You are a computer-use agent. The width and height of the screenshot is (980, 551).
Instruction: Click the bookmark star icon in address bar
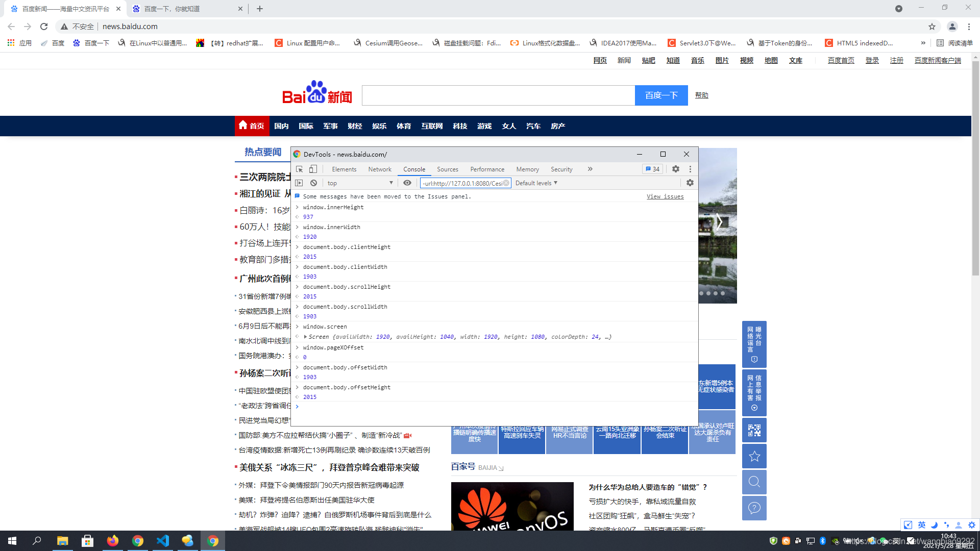[932, 26]
